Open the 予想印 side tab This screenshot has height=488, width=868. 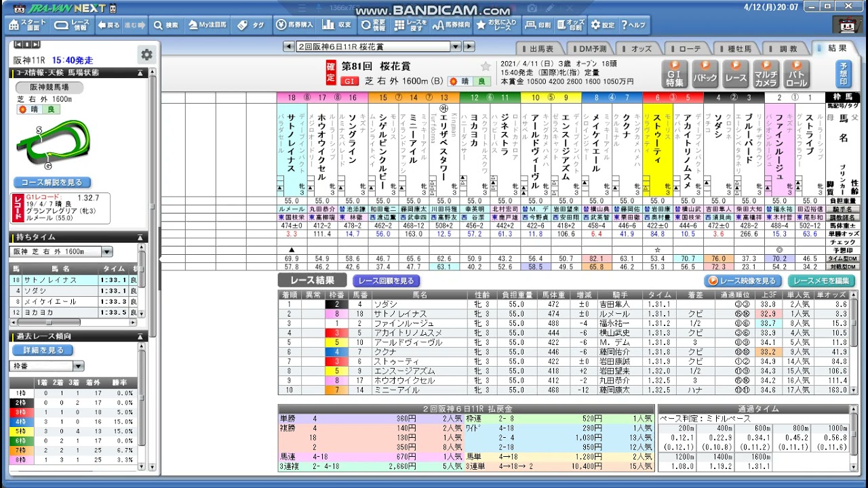[x=843, y=69]
